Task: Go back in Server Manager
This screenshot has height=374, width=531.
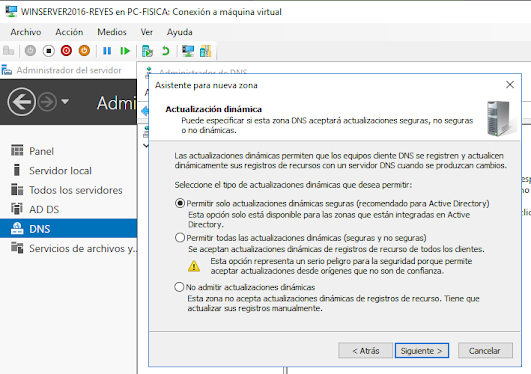Action: 21,102
